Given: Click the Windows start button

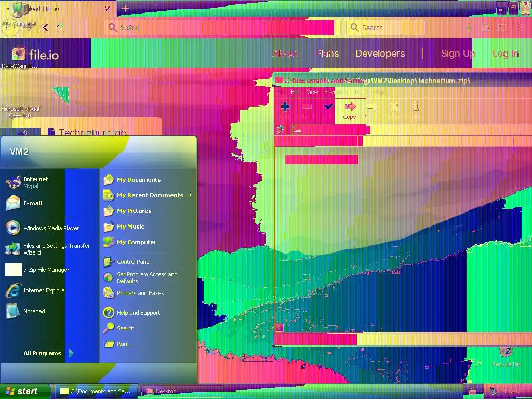Looking at the screenshot, I should [25, 391].
